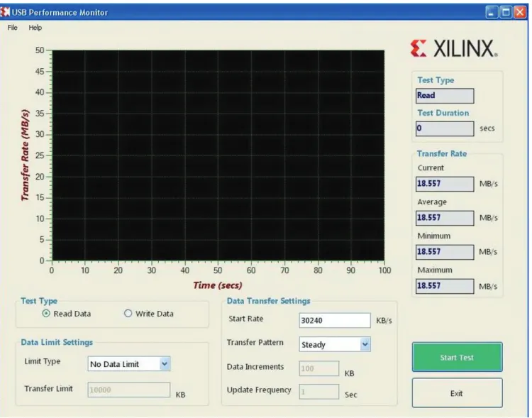Expand the Transfer Pattern dropdown
The width and height of the screenshot is (532, 418).
click(x=365, y=344)
